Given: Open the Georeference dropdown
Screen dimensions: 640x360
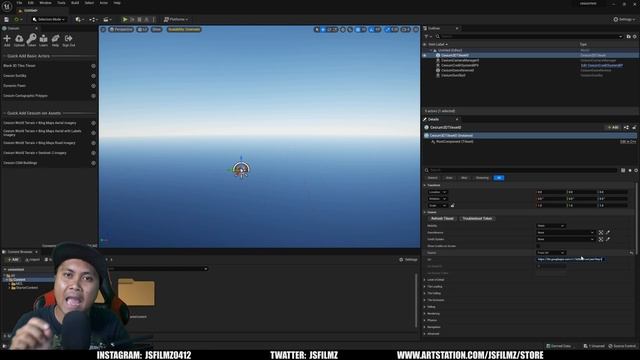Looking at the screenshot, I should [565, 232].
